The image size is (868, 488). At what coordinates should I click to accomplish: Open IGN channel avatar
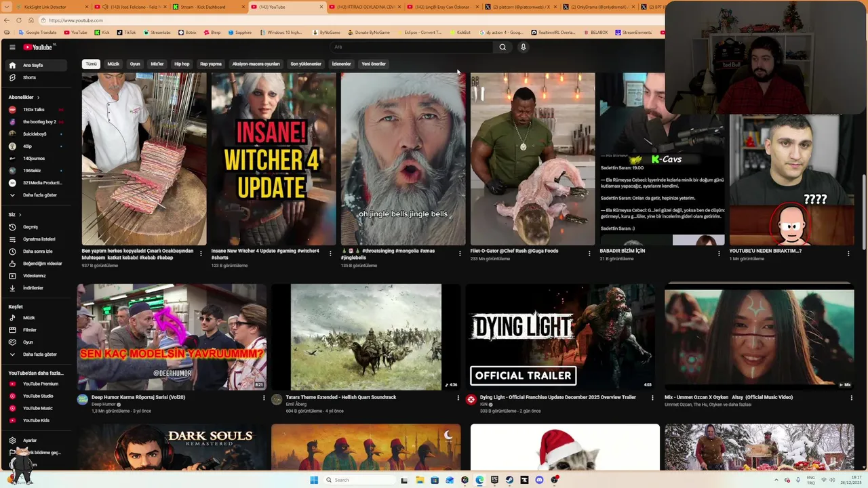pyautogui.click(x=471, y=400)
